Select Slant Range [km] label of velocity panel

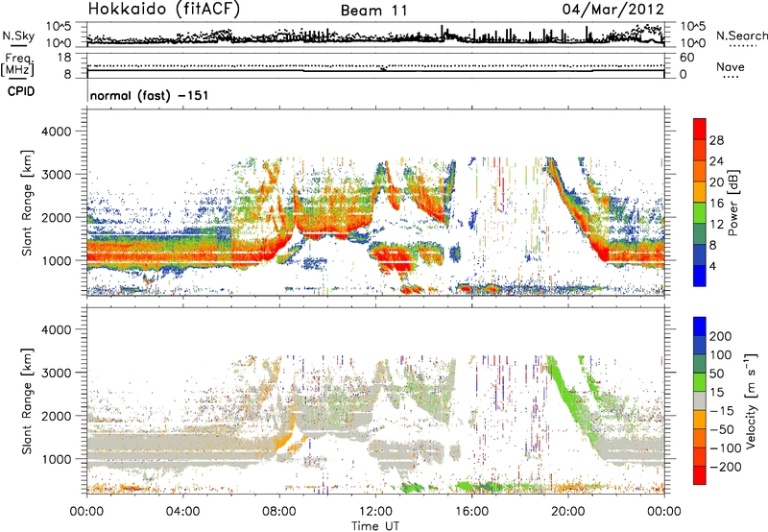[x=27, y=400]
